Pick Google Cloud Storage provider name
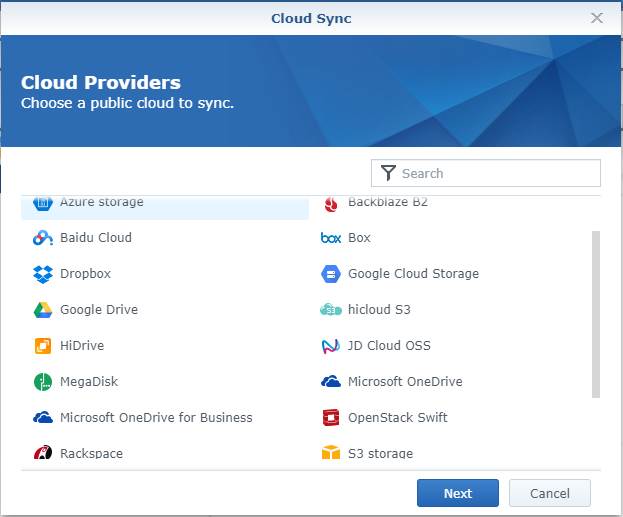The height and width of the screenshot is (517, 623). pos(414,274)
